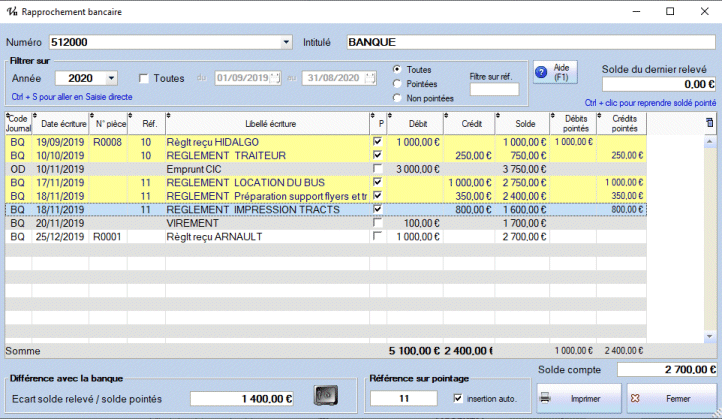Select the Pointées radio button
722x419 pixels.
(x=398, y=84)
